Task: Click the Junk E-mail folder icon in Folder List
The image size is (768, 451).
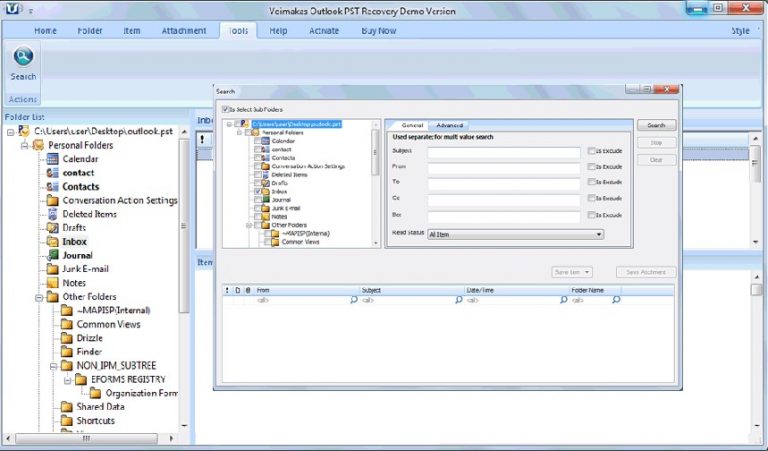Action: coord(52,269)
